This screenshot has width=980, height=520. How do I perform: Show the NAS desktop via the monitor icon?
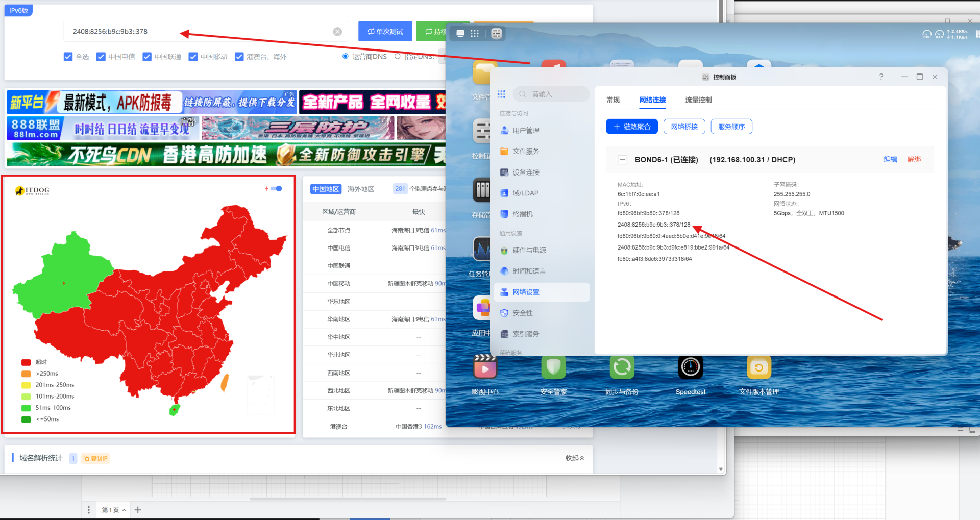click(460, 34)
